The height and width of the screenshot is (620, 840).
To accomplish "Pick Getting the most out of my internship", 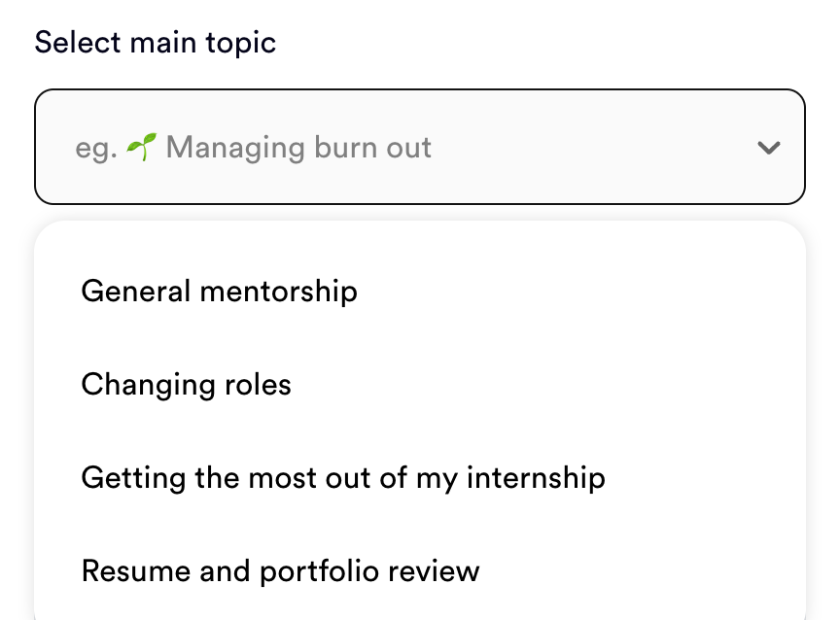I will tap(343, 477).
